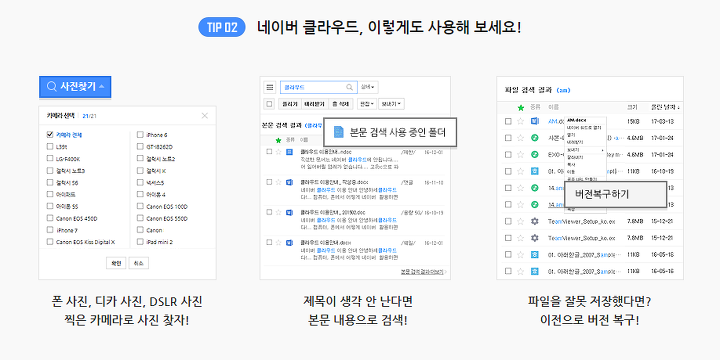Click the 올리기 upload button
Screen dimensions: 720x360
[x=289, y=104]
